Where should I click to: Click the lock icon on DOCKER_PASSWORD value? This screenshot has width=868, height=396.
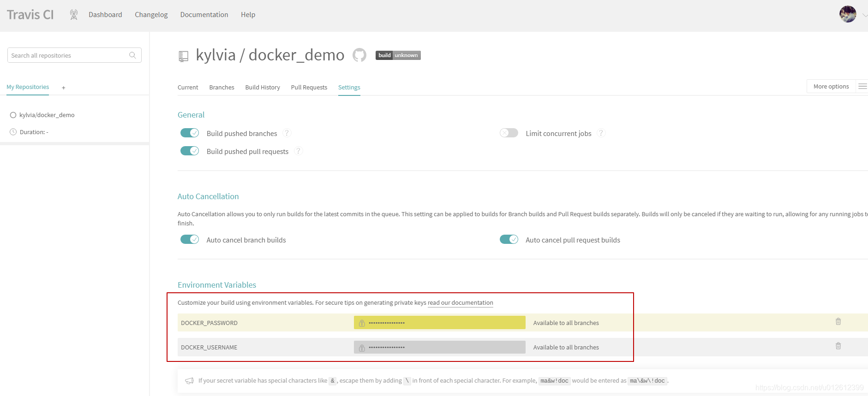(x=362, y=323)
